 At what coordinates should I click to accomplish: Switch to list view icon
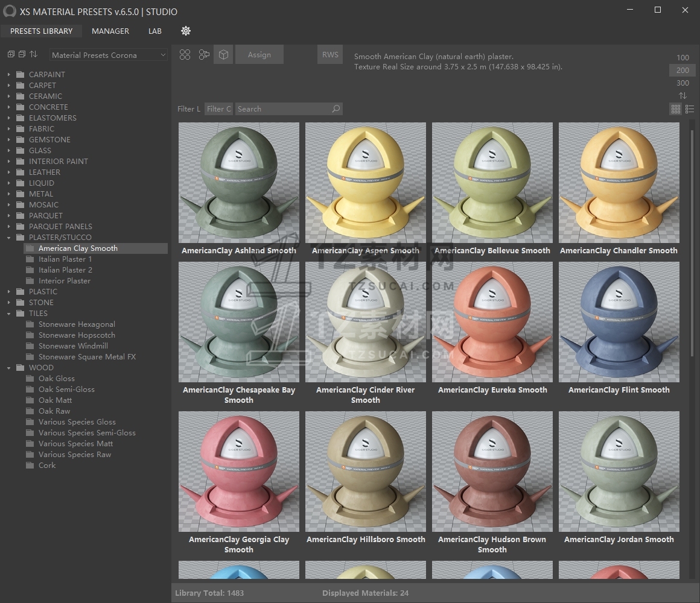690,109
